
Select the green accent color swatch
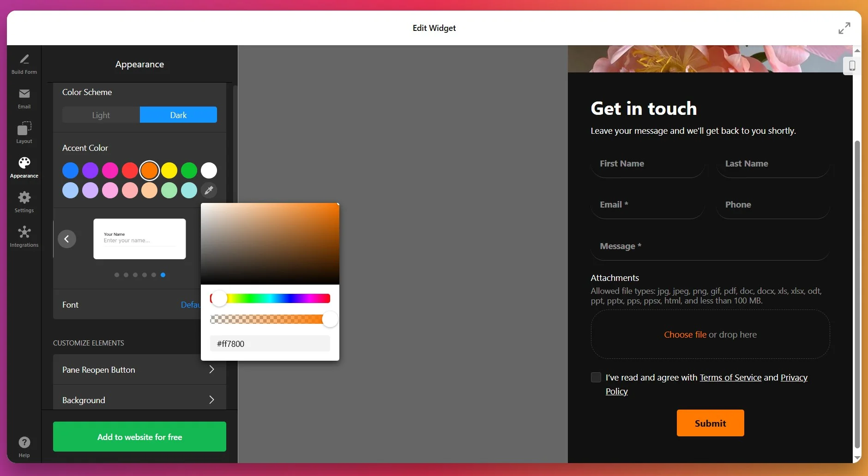(189, 170)
